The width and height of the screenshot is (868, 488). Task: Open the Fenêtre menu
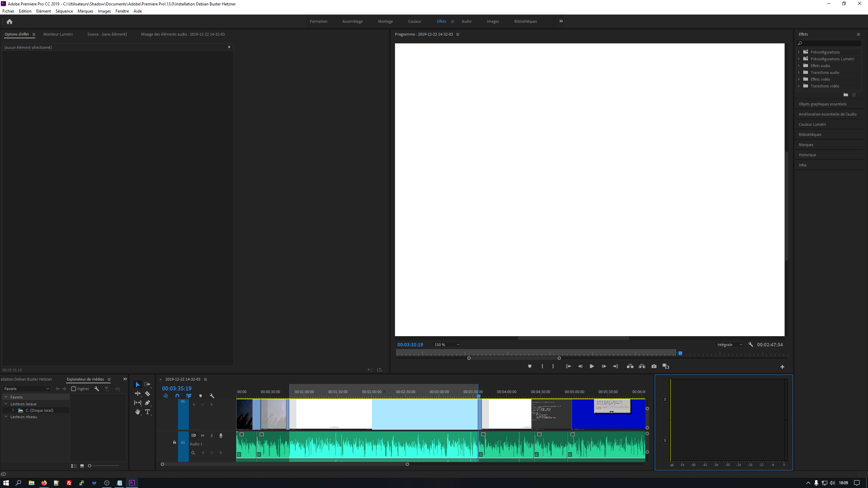[122, 11]
